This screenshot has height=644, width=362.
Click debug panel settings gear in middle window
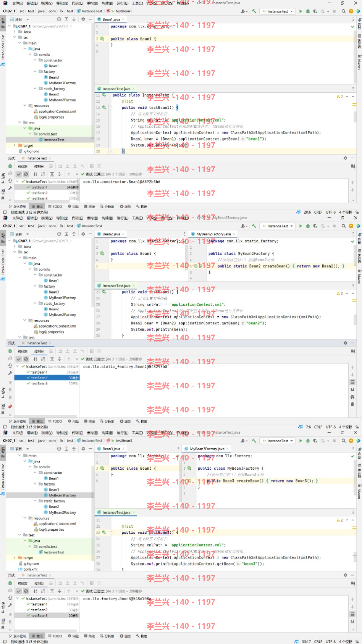[x=345, y=343]
